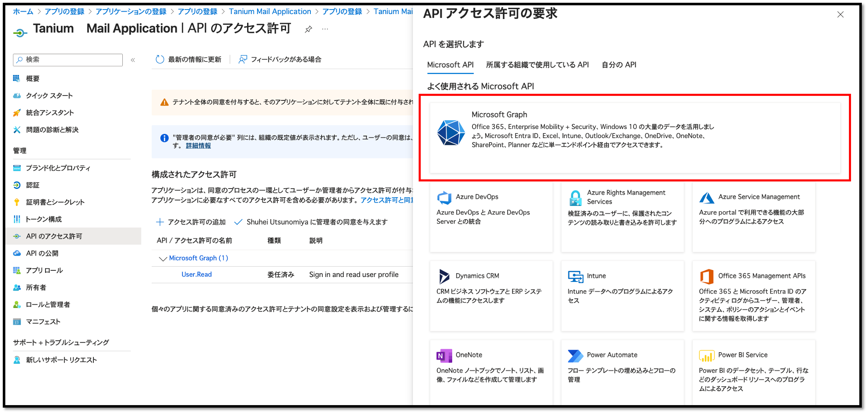868x413 pixels.
Task: Open the more options ellipsis in header
Action: [x=325, y=29]
